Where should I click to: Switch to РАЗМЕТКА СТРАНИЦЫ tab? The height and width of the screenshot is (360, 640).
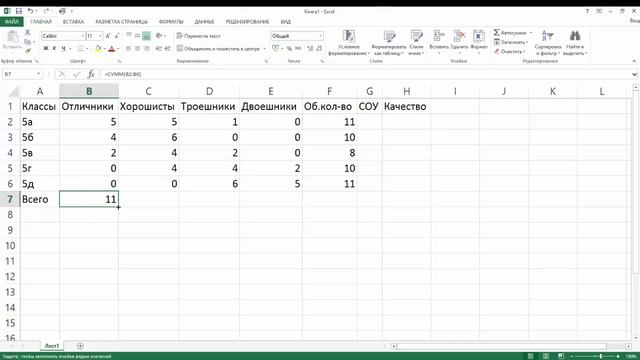[122, 22]
